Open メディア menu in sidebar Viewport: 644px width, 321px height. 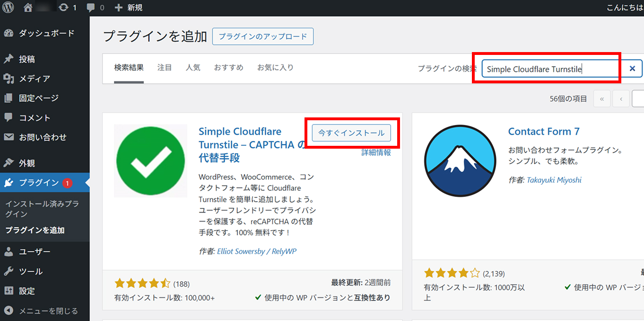[x=45, y=79]
